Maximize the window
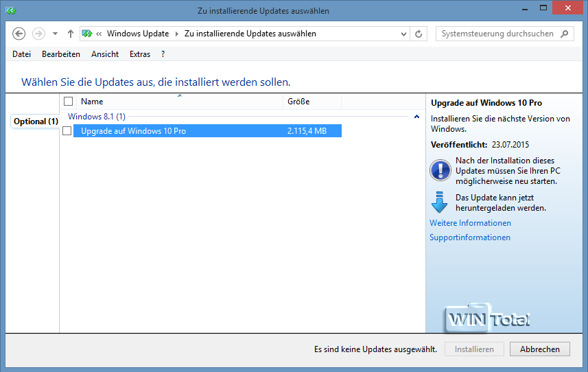Image resolution: width=588 pixels, height=372 pixels. click(x=543, y=8)
